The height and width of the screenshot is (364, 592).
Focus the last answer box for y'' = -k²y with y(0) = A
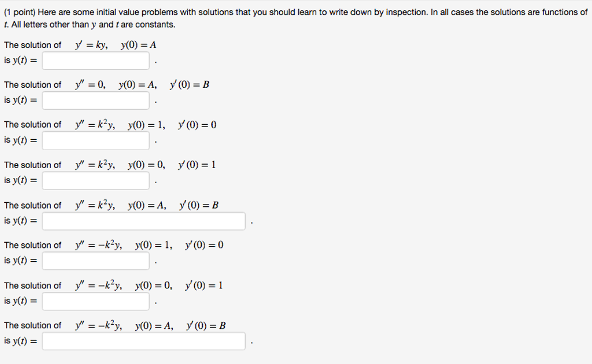[143, 341]
